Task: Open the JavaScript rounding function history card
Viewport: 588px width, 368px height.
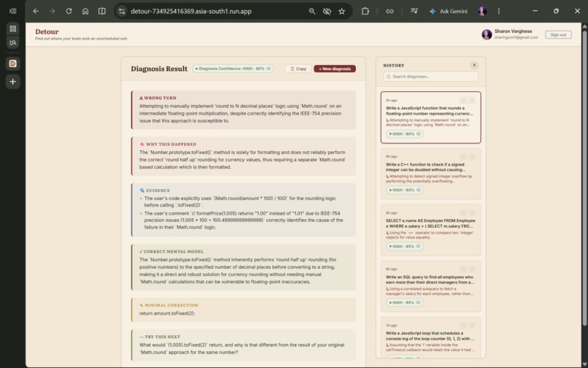Action: point(430,117)
